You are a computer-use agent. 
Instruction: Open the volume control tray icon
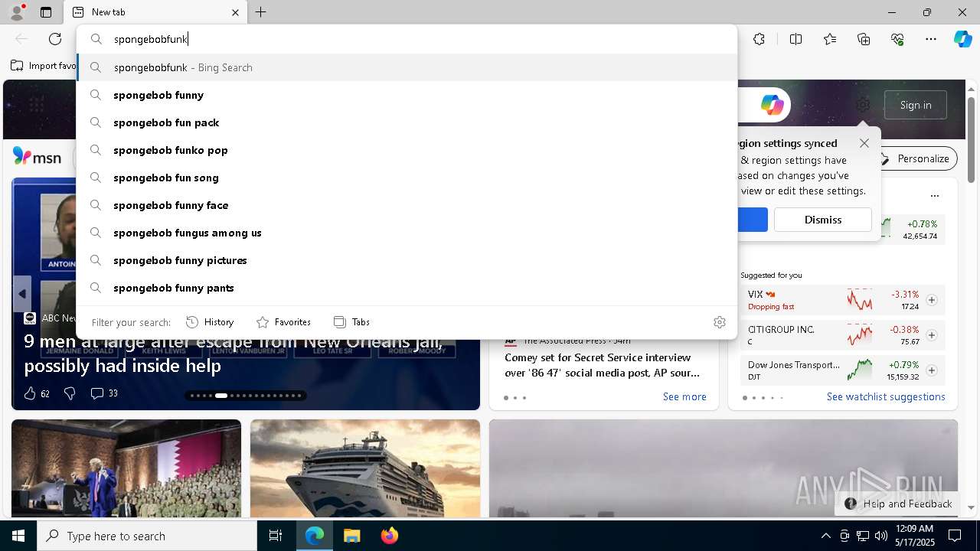[x=880, y=536]
